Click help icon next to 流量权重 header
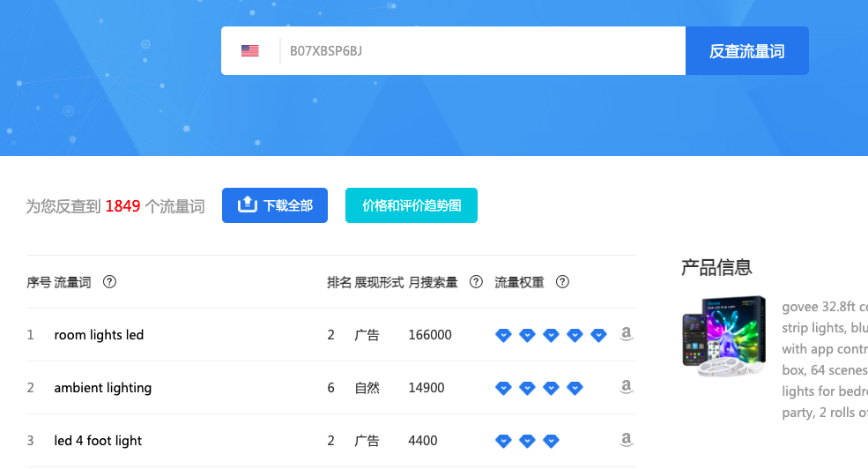The height and width of the screenshot is (469, 868). click(562, 282)
